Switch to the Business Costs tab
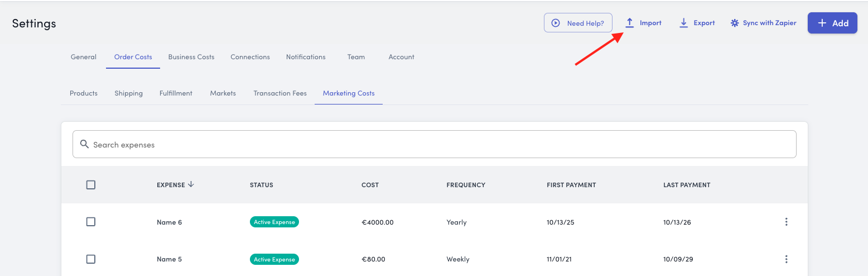868x276 pixels. [191, 57]
